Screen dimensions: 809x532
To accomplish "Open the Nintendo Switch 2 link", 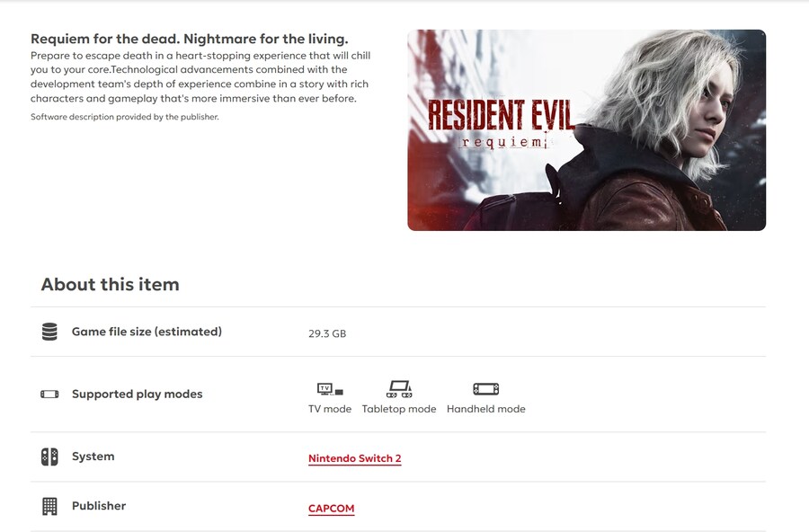I will (x=354, y=458).
